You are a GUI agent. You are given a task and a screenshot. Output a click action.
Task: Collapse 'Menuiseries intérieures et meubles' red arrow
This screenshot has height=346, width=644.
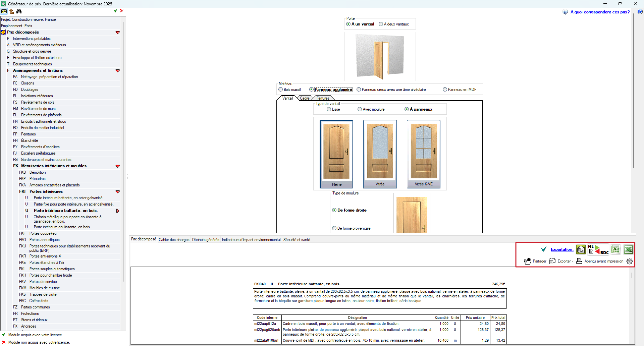(118, 166)
